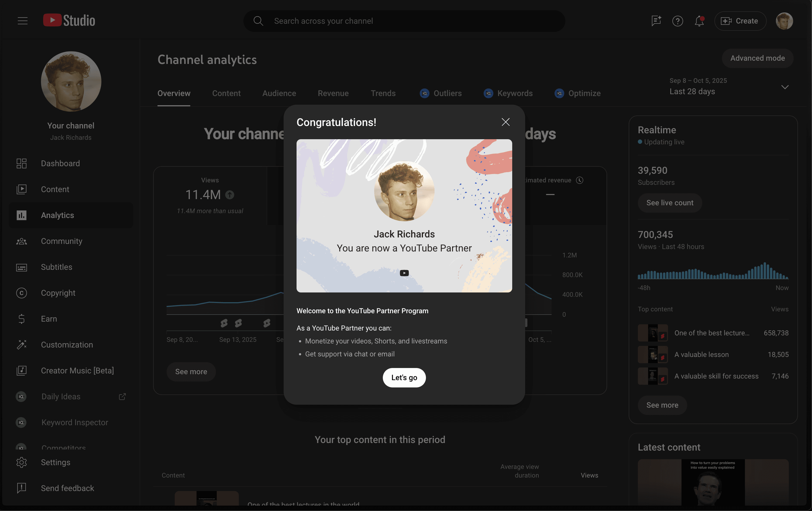Image resolution: width=812 pixels, height=511 pixels.
Task: Click the See live count button
Action: click(x=669, y=203)
